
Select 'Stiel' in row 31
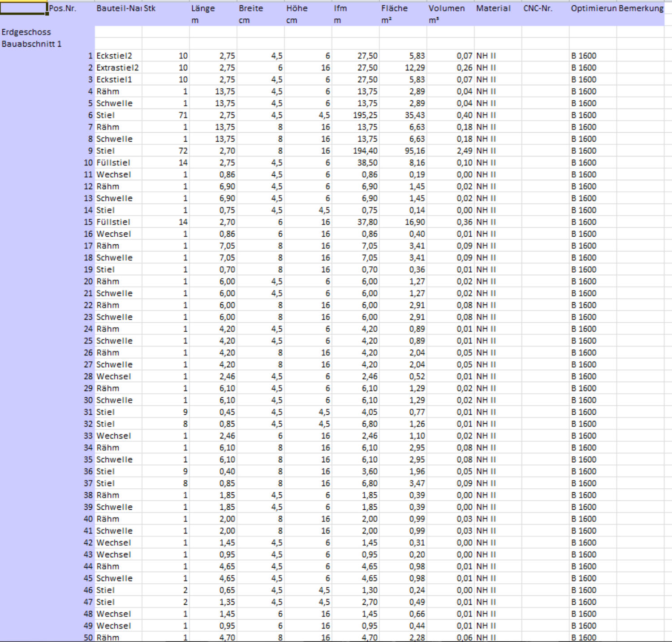(118, 412)
